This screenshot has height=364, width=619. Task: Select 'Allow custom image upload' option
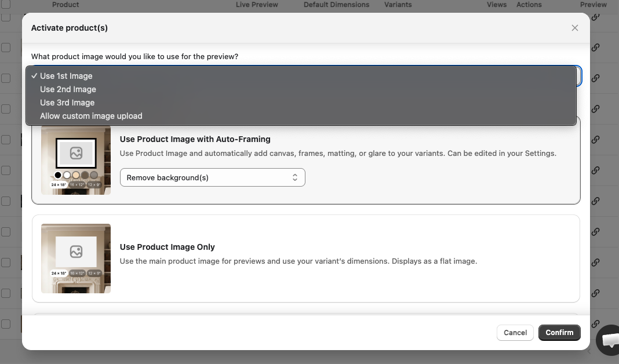click(x=301, y=116)
